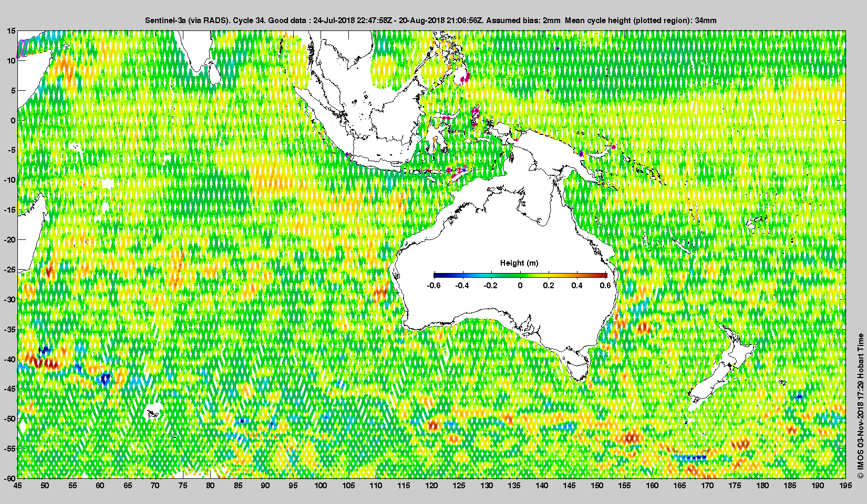Click longitude axis label '120'

coord(431,485)
